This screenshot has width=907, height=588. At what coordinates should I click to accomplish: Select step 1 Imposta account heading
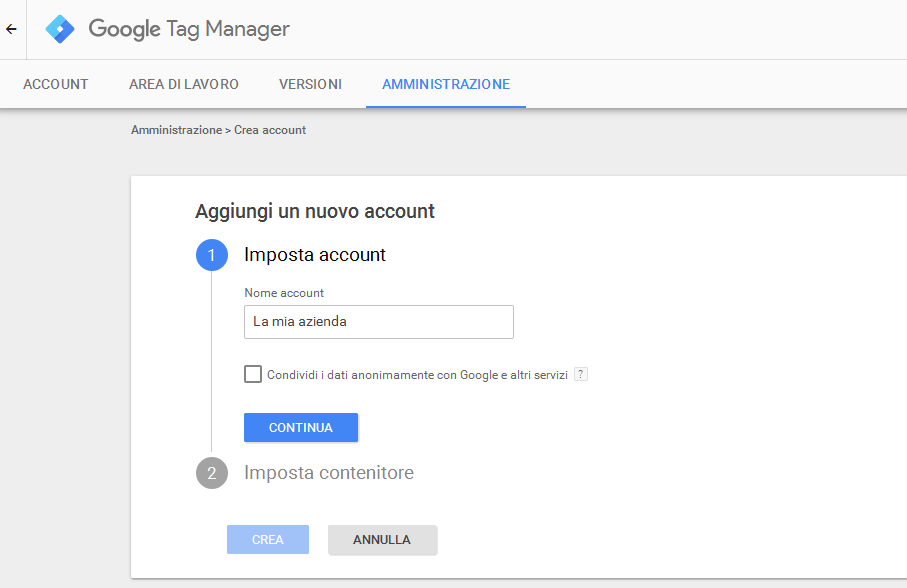pos(315,255)
